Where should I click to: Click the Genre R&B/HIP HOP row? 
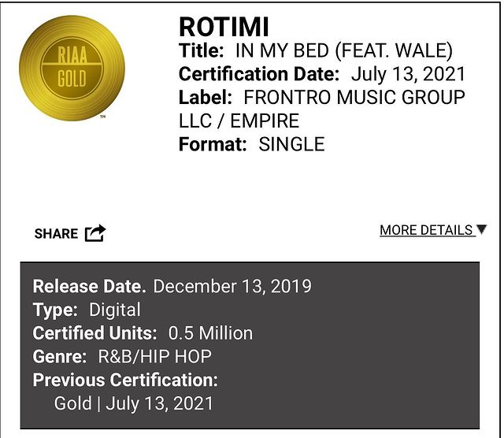coord(122,356)
